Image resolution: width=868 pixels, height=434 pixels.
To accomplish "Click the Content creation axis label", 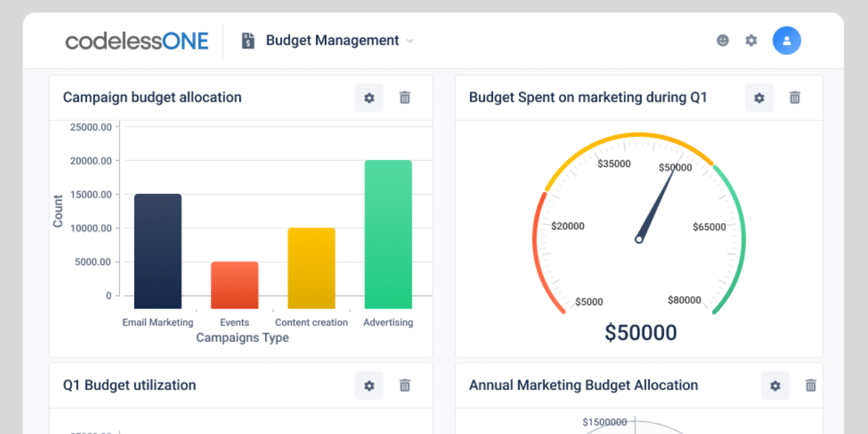I will tap(311, 322).
